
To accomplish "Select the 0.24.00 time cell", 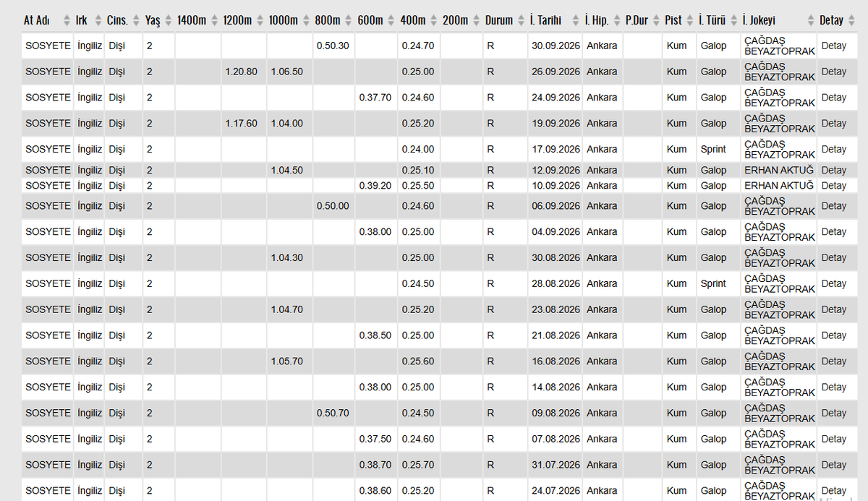I will pos(418,149).
